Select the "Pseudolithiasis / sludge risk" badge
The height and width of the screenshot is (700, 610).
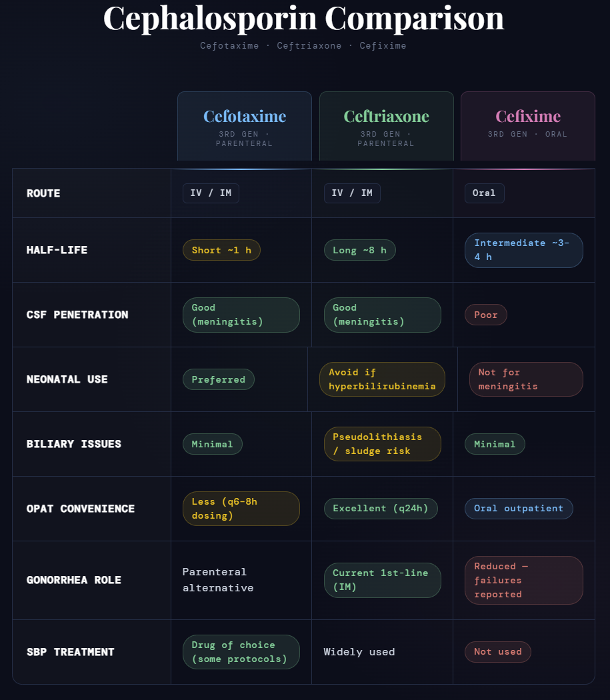(x=382, y=444)
